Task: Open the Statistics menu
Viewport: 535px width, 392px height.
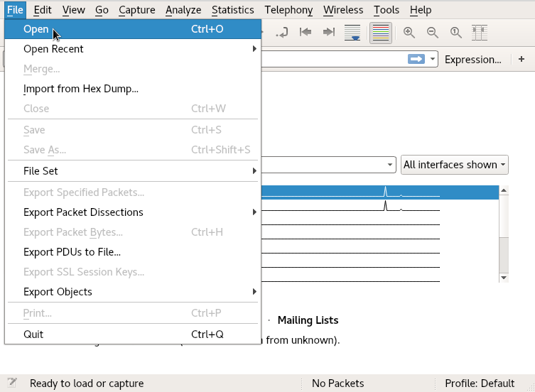Action: pos(233,10)
